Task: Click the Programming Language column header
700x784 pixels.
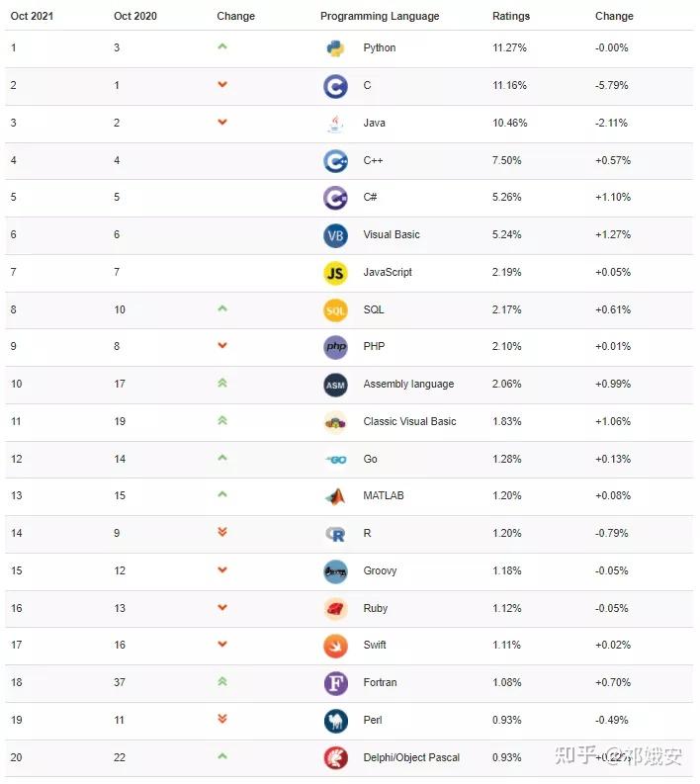Action: click(380, 16)
